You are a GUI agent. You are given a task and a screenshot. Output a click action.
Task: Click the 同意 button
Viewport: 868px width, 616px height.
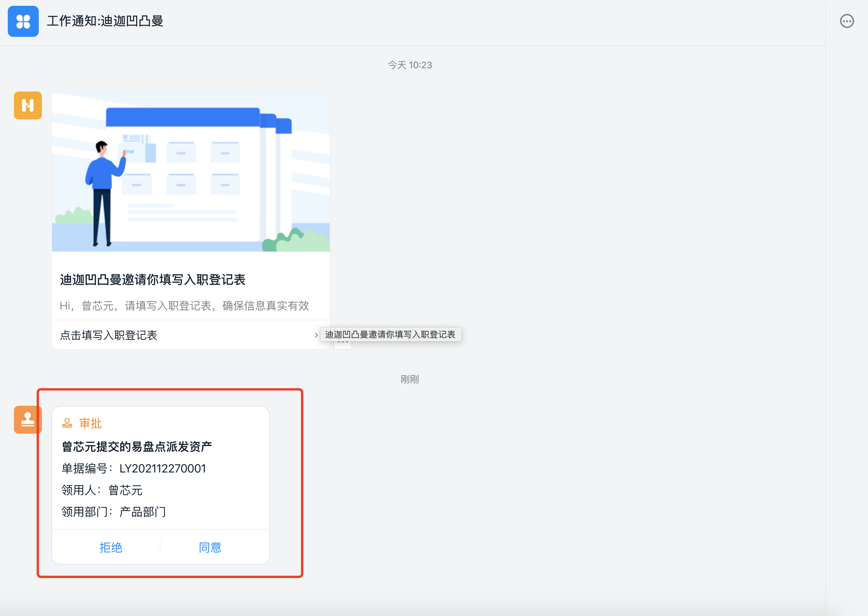210,547
